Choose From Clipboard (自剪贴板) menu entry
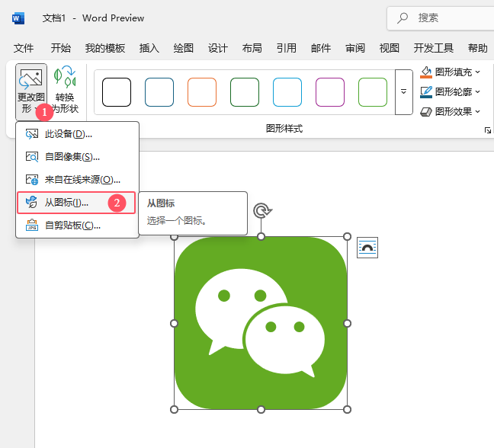The height and width of the screenshot is (448, 494). pyautogui.click(x=77, y=226)
